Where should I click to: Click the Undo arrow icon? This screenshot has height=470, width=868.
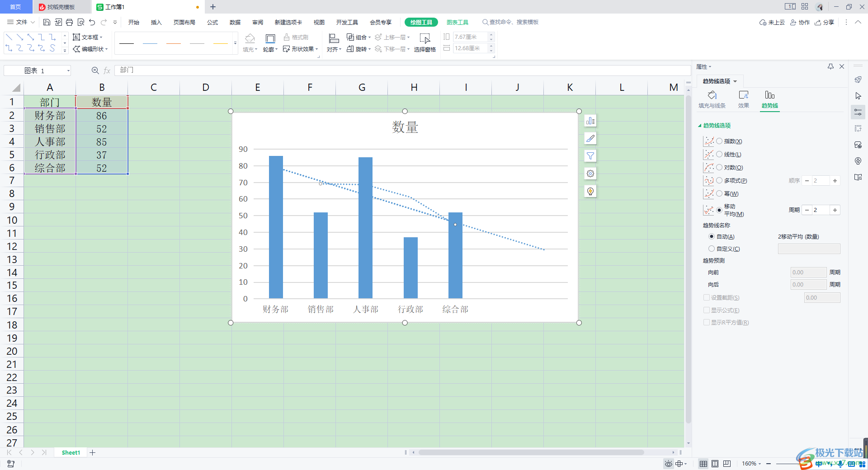[92, 22]
